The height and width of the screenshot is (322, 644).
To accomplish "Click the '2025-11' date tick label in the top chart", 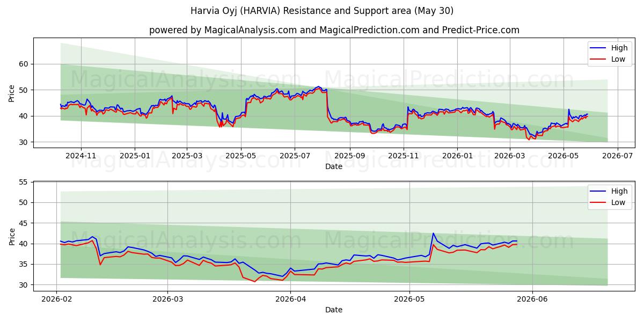I will 404,156.
